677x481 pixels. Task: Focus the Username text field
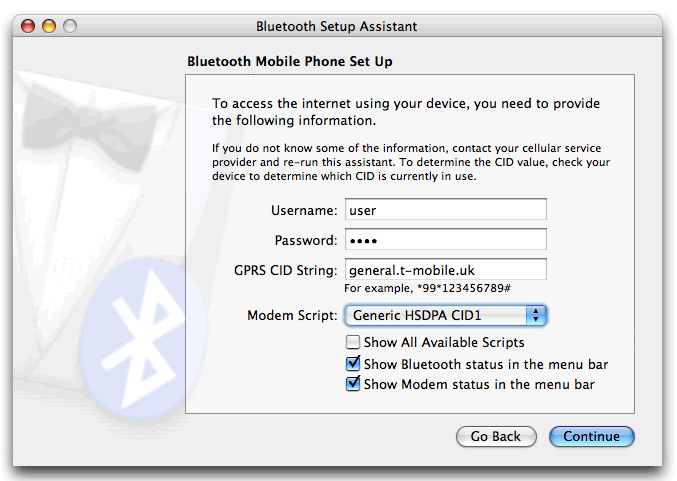point(446,210)
